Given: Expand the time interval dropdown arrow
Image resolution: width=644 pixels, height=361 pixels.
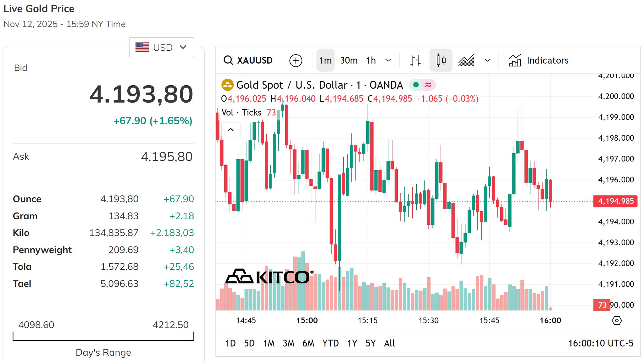Looking at the screenshot, I should pyautogui.click(x=388, y=60).
